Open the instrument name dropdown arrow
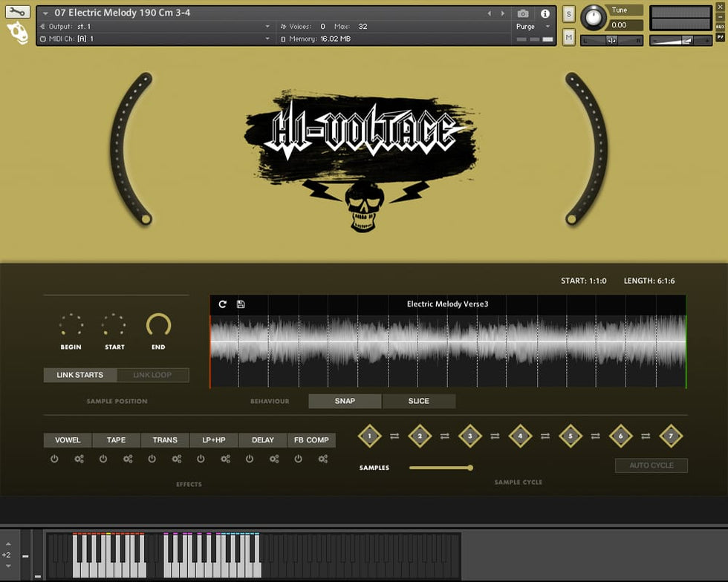Screen dimensions: 728x582 tap(46, 13)
